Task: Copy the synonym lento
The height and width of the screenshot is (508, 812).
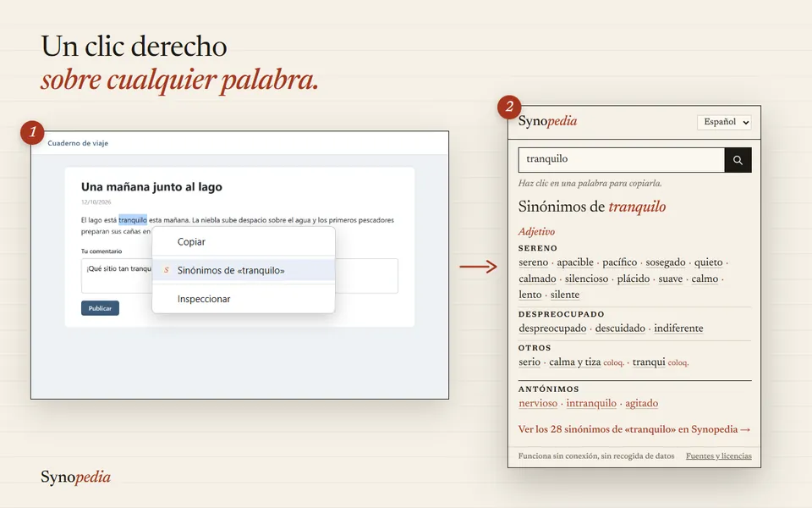Action: 530,295
